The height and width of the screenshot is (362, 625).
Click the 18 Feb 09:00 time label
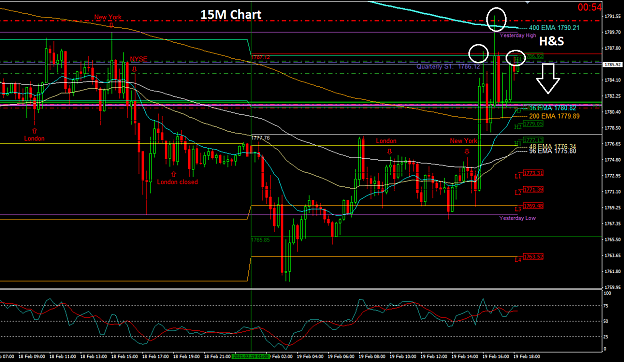pyautogui.click(x=31, y=356)
